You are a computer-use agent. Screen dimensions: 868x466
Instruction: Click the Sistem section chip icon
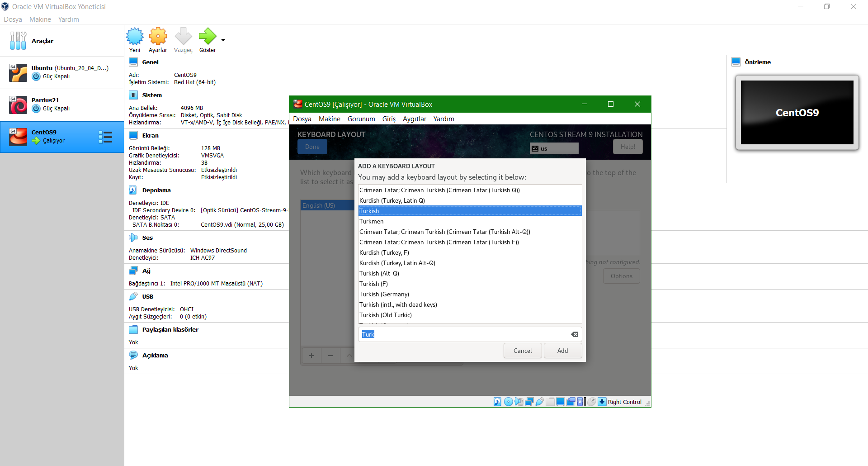(x=133, y=95)
